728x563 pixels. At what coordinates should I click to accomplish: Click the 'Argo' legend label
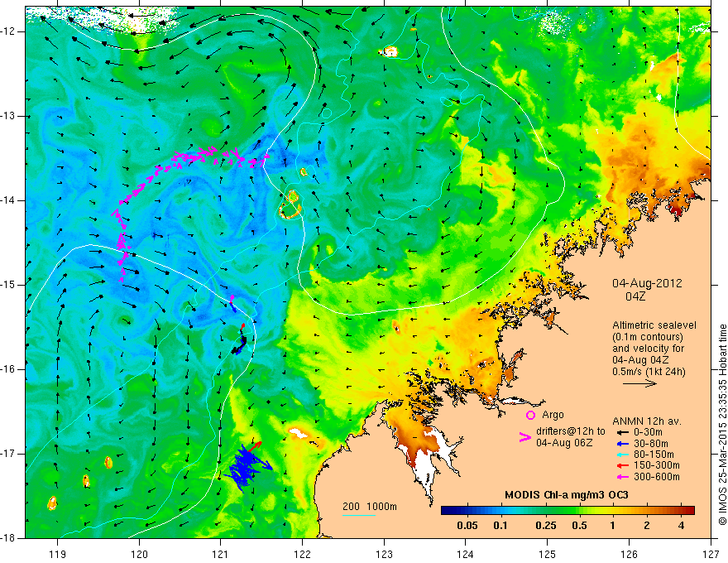(x=553, y=415)
